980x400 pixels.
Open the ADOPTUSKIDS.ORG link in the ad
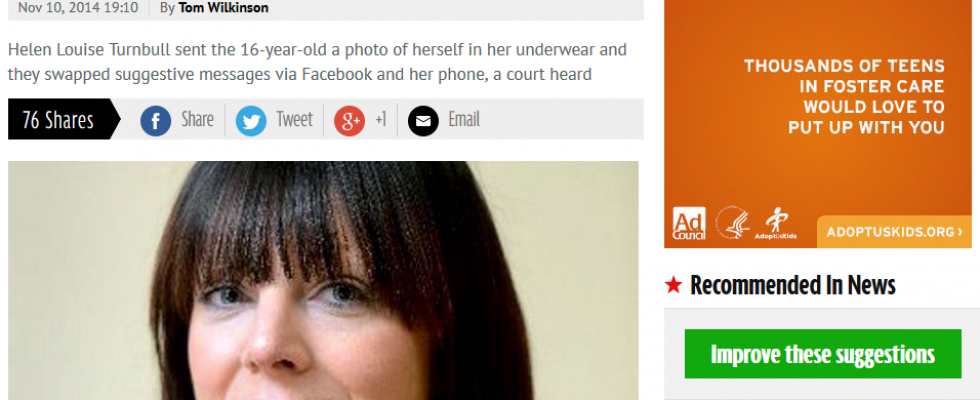tap(894, 232)
